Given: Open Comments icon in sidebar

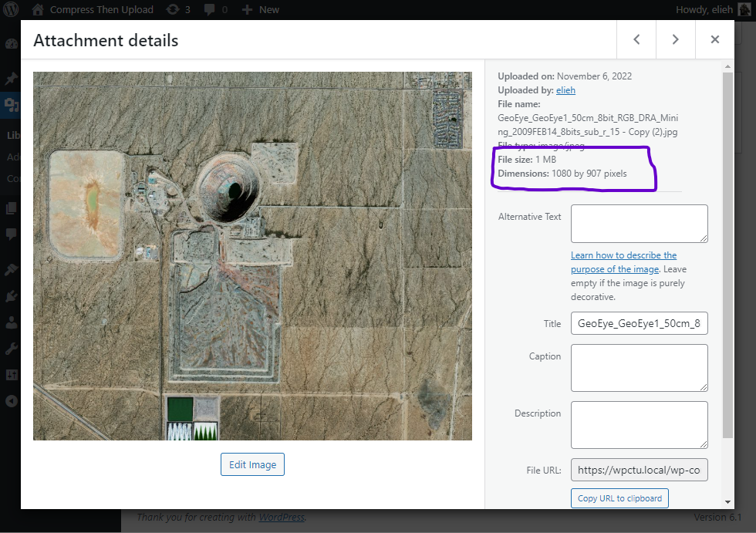Looking at the screenshot, I should pos(11,234).
